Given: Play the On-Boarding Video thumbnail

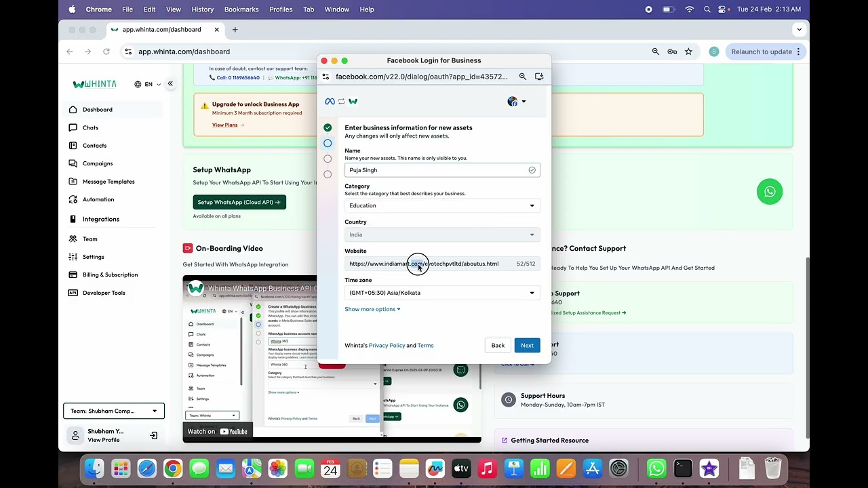Looking at the screenshot, I should point(332,359).
